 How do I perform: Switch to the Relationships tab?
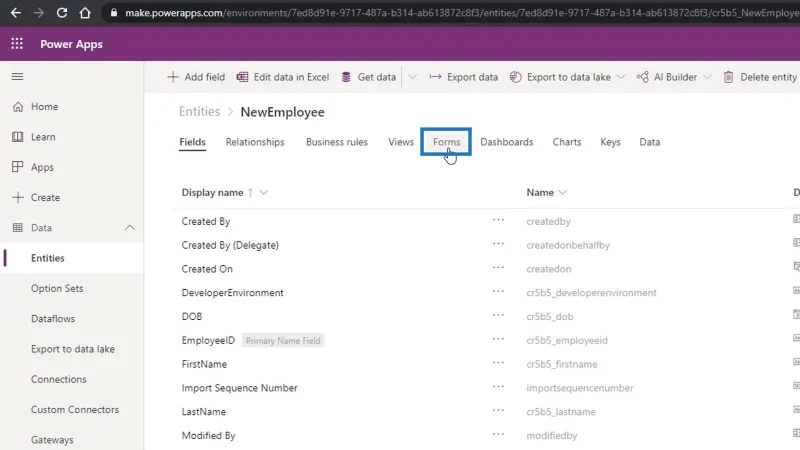pos(255,142)
